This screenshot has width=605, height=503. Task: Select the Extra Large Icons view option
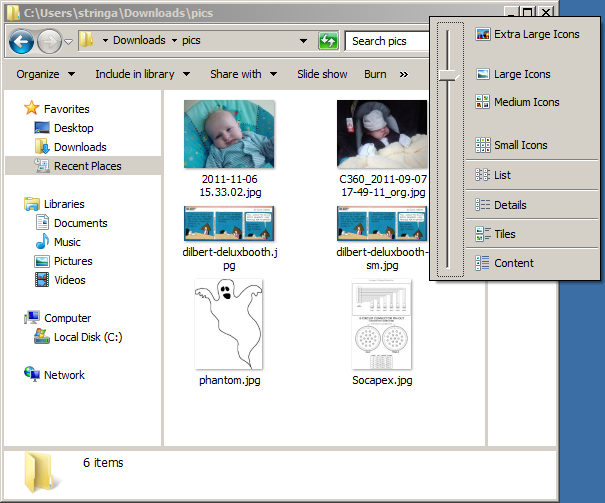point(535,35)
